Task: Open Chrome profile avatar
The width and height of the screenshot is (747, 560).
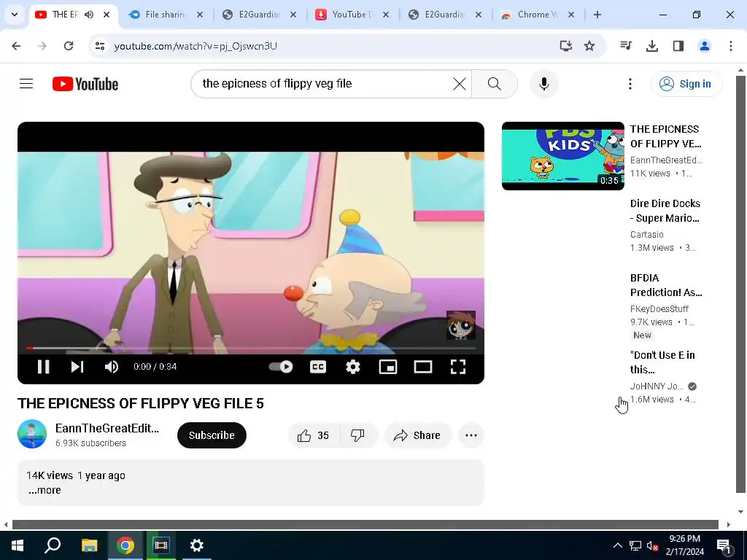Action: coord(705,46)
